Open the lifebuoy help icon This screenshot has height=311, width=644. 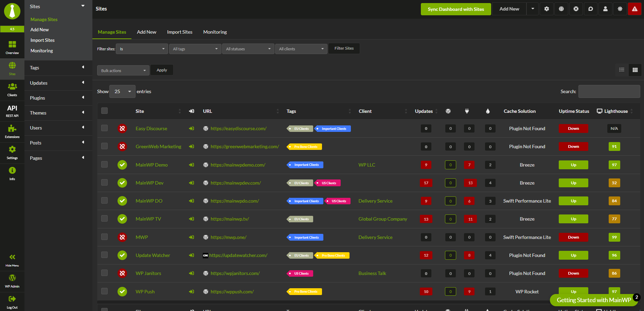tap(576, 9)
